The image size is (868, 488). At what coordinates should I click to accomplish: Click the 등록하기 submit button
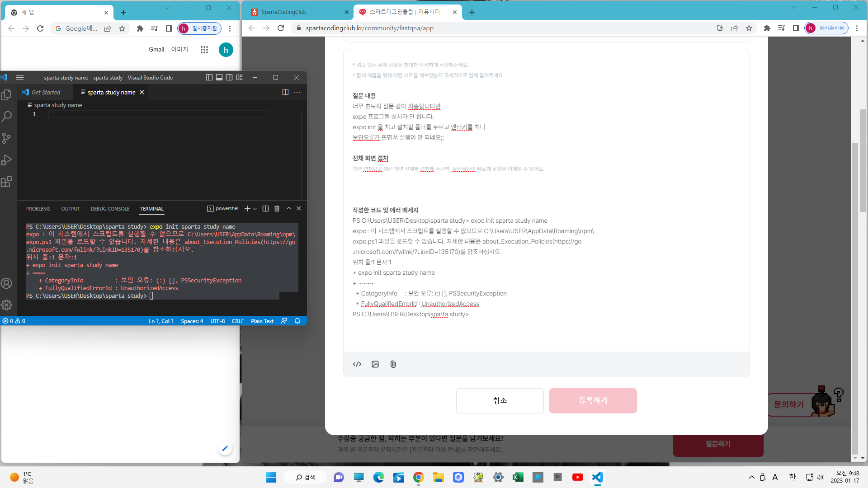point(593,401)
